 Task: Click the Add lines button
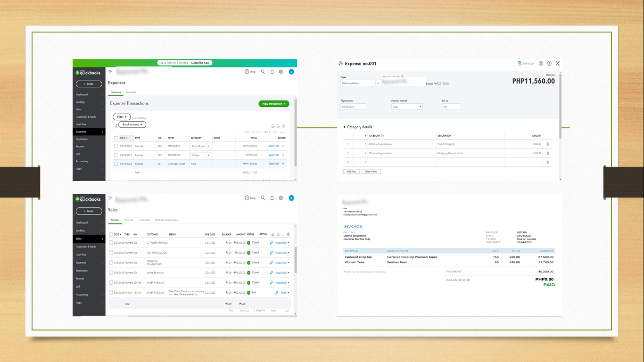351,172
